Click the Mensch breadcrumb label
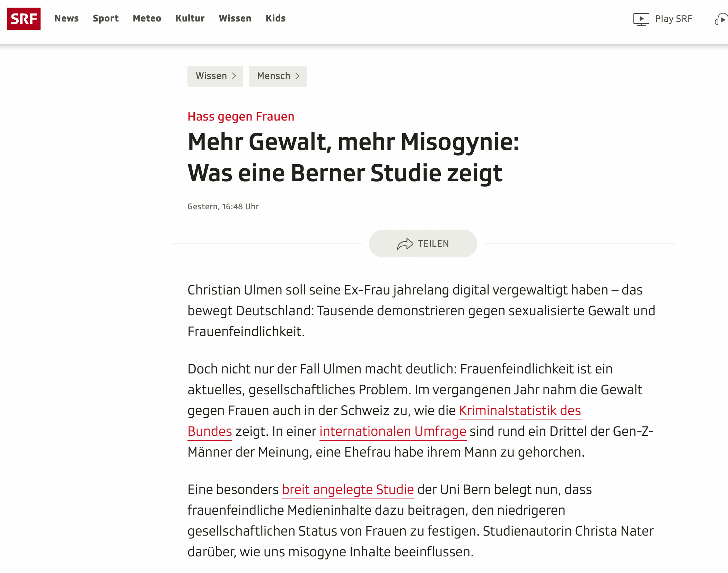The width and height of the screenshot is (728, 573). click(273, 76)
